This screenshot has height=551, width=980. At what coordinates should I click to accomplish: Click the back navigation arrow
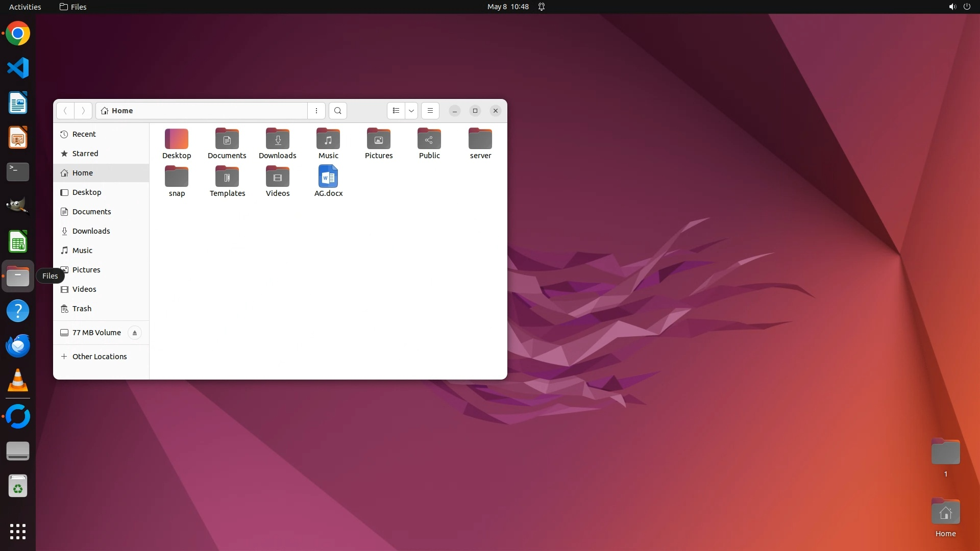(65, 111)
